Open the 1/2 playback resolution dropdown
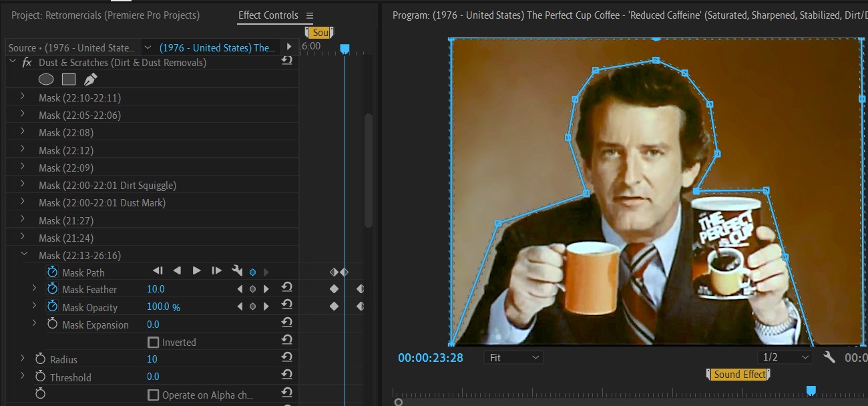This screenshot has width=868, height=406. tap(785, 357)
